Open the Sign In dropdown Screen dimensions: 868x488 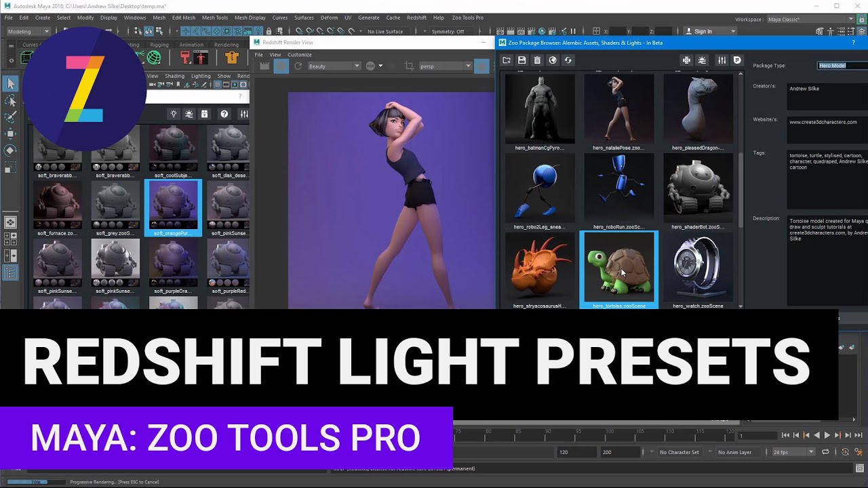(709, 31)
